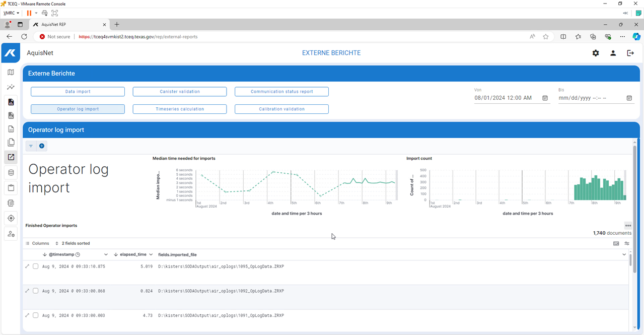Switch to Data import report
Viewport: 644px width, 335px height.
click(x=78, y=92)
